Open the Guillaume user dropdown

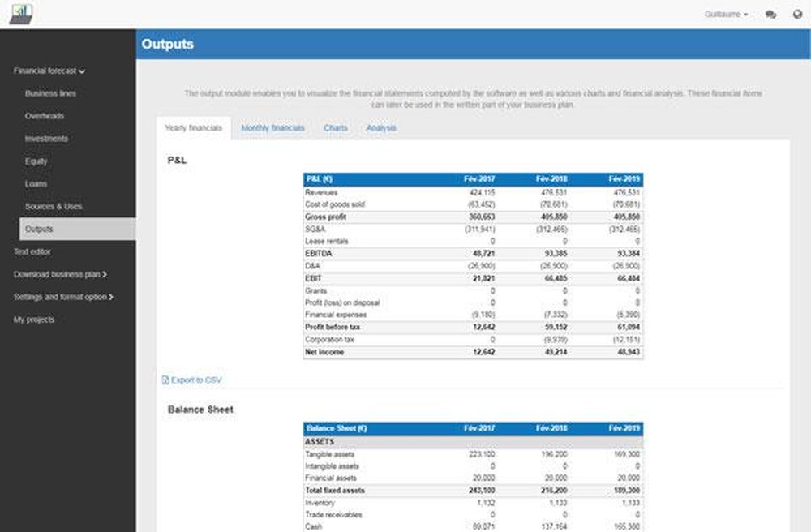coord(726,15)
